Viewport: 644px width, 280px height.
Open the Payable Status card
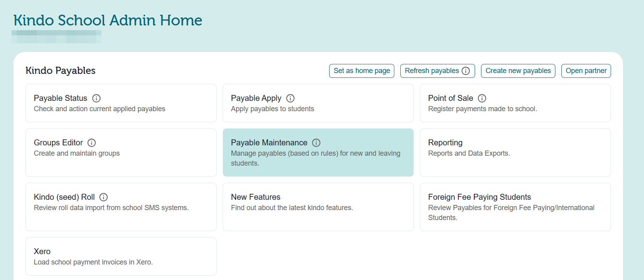tap(121, 103)
